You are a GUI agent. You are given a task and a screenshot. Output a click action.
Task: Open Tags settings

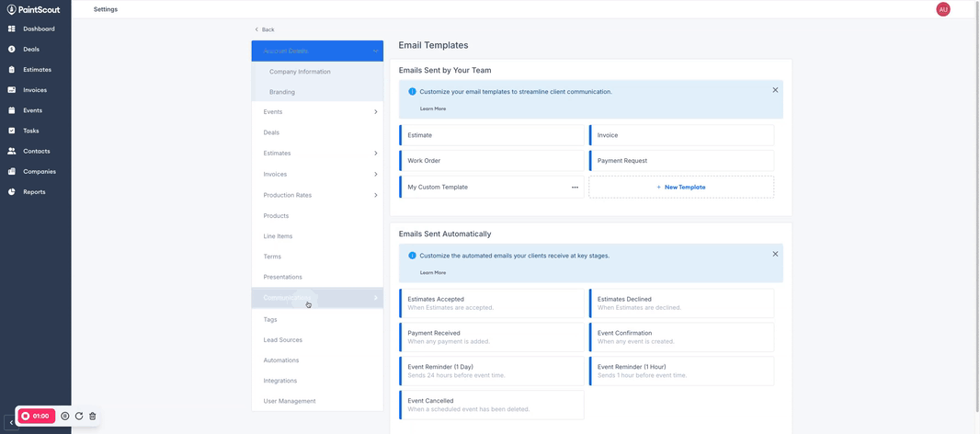tap(317, 319)
